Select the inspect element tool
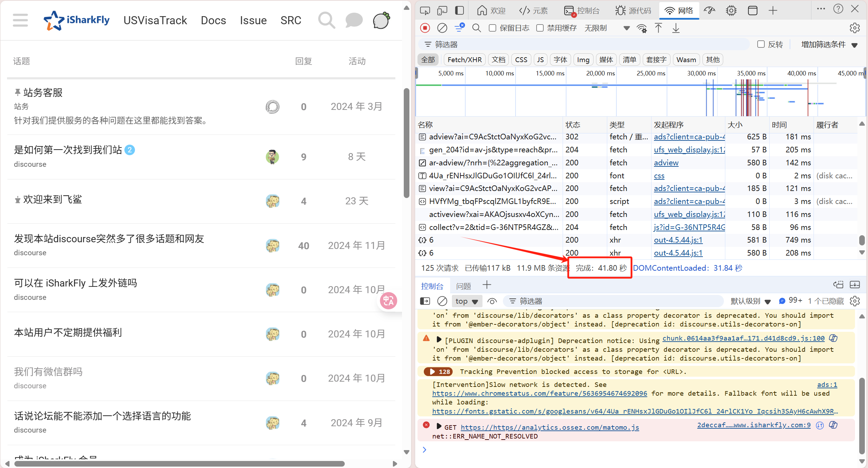 click(x=425, y=11)
